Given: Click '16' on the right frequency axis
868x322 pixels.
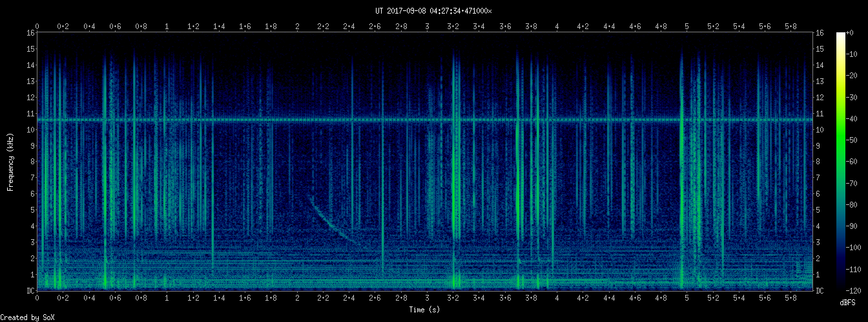Looking at the screenshot, I should (x=820, y=33).
